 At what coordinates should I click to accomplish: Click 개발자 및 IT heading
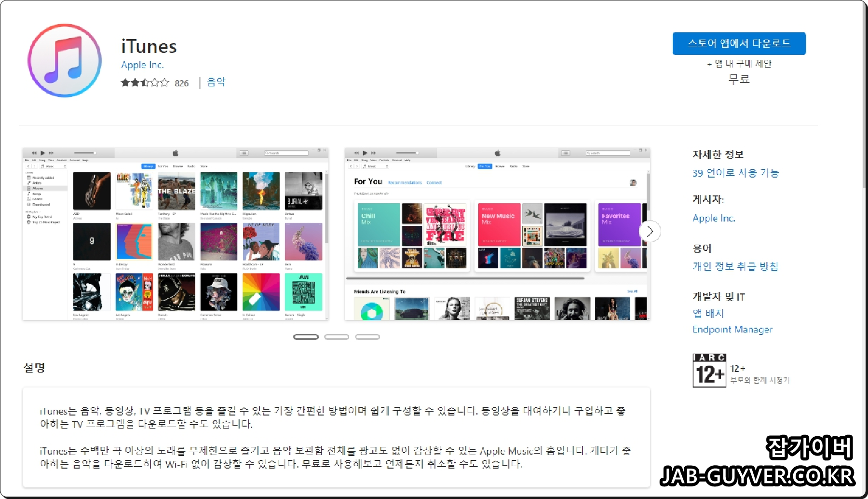[719, 297]
